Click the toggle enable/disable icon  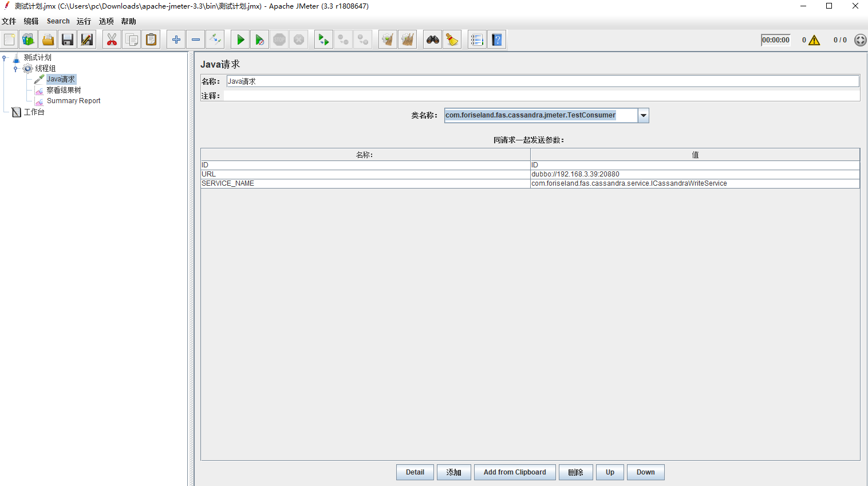pos(215,40)
